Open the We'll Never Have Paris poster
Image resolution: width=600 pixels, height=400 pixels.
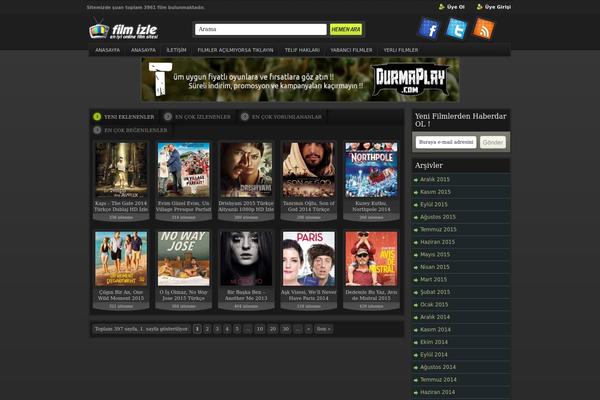pos(308,259)
